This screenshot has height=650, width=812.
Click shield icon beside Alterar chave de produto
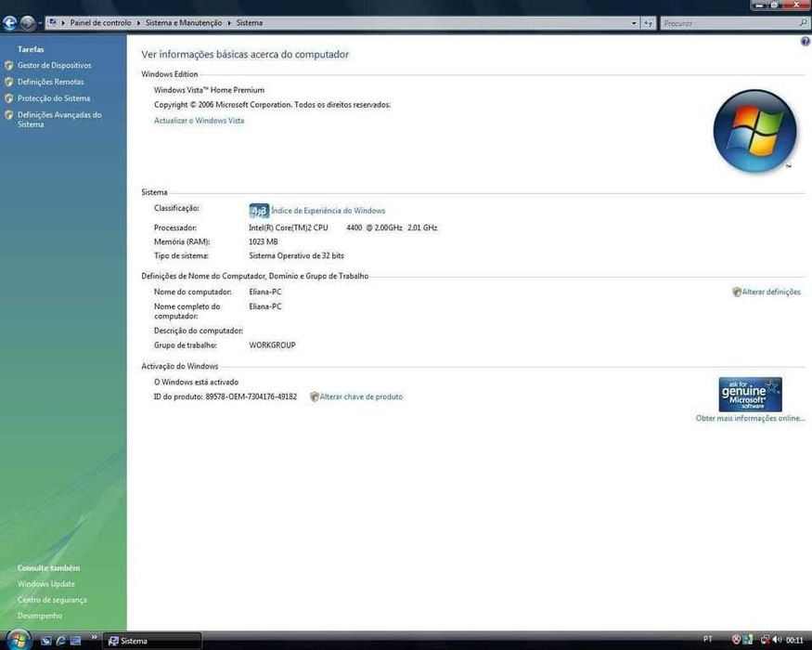point(314,396)
